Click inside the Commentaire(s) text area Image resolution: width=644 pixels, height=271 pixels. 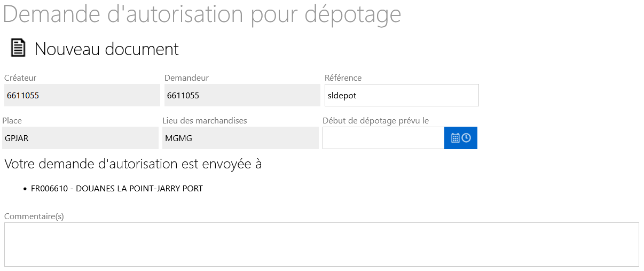point(321,244)
